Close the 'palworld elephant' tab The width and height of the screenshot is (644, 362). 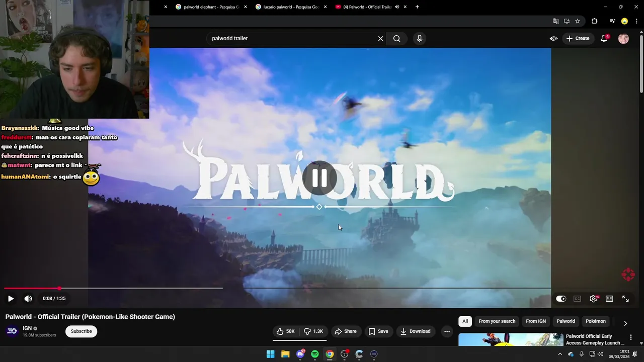(x=245, y=7)
